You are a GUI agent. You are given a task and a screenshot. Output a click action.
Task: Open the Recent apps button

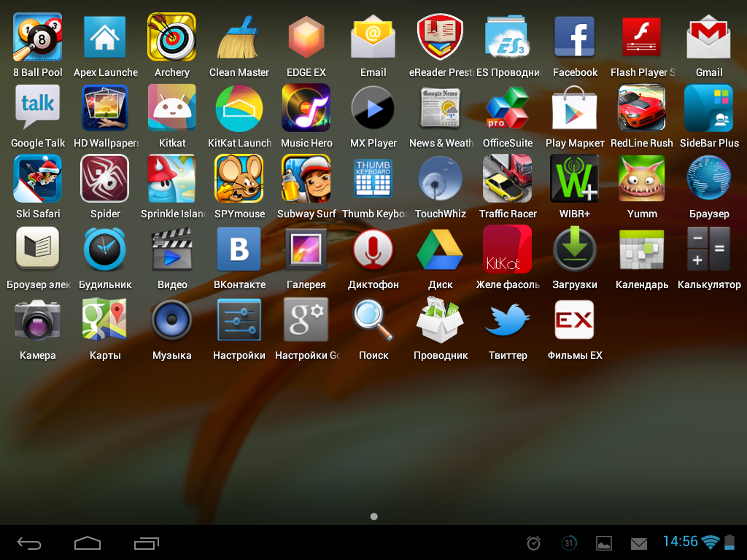click(147, 543)
